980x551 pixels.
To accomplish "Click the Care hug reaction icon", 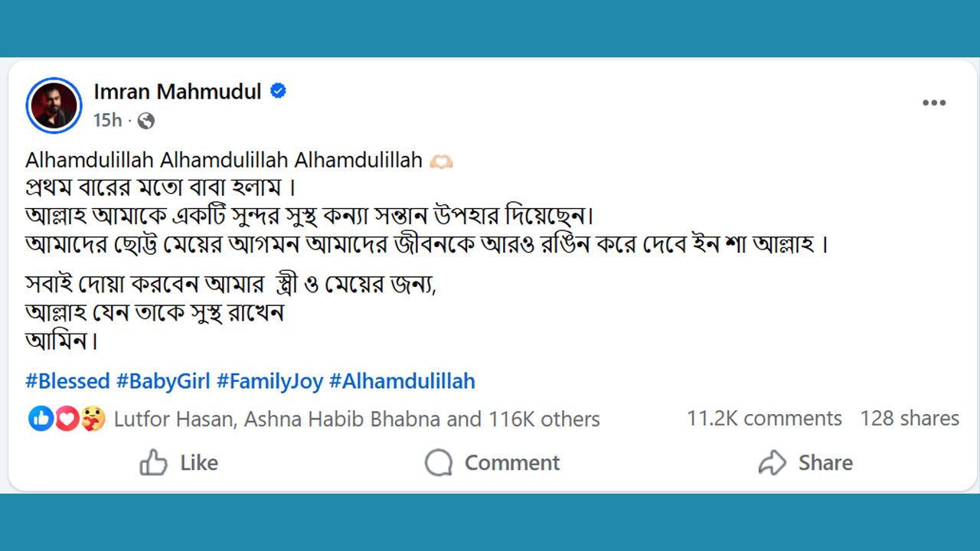I will click(93, 419).
